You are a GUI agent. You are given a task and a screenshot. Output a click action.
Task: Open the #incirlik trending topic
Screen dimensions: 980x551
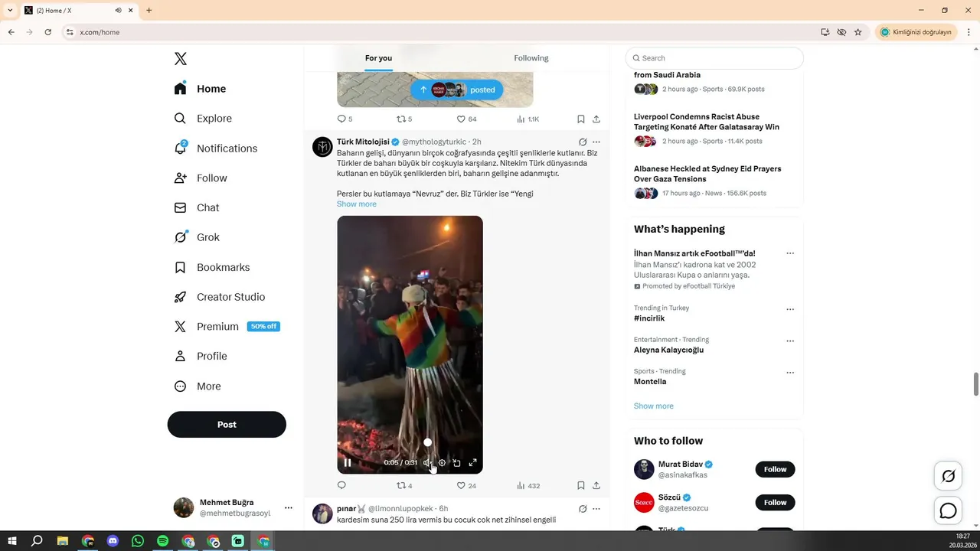point(649,318)
